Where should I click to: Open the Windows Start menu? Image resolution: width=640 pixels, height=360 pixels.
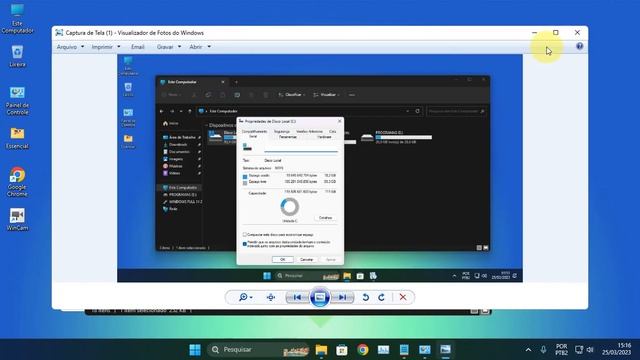[x=195, y=350]
